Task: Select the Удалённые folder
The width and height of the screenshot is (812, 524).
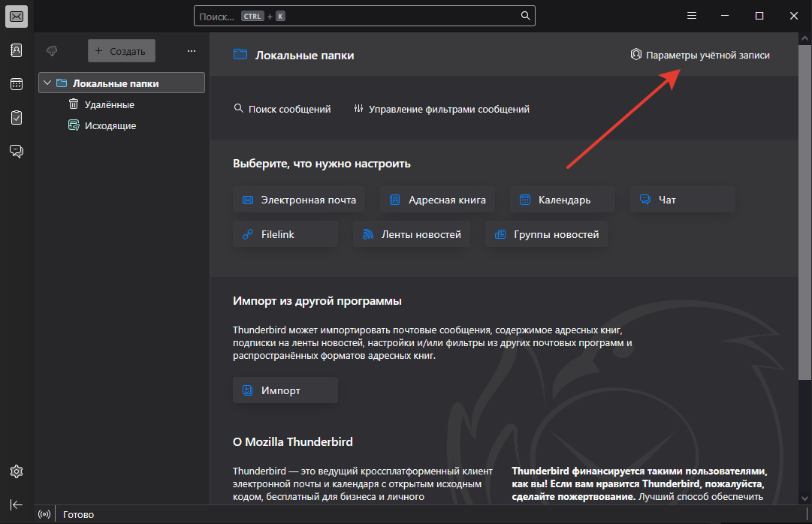Action: (109, 104)
